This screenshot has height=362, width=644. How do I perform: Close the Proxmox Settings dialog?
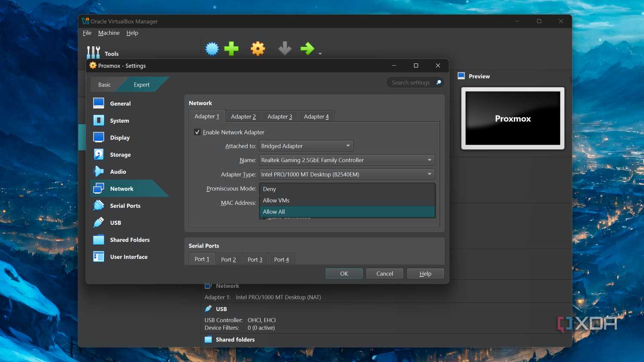click(438, 66)
